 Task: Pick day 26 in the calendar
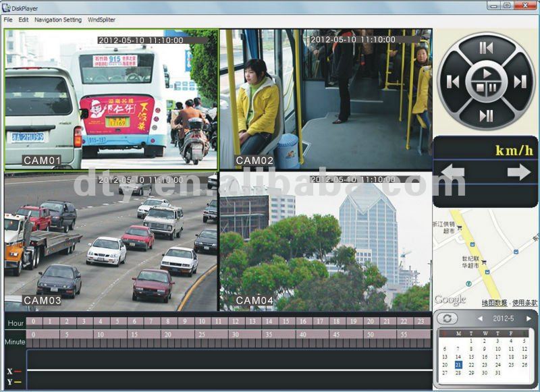[524, 365]
